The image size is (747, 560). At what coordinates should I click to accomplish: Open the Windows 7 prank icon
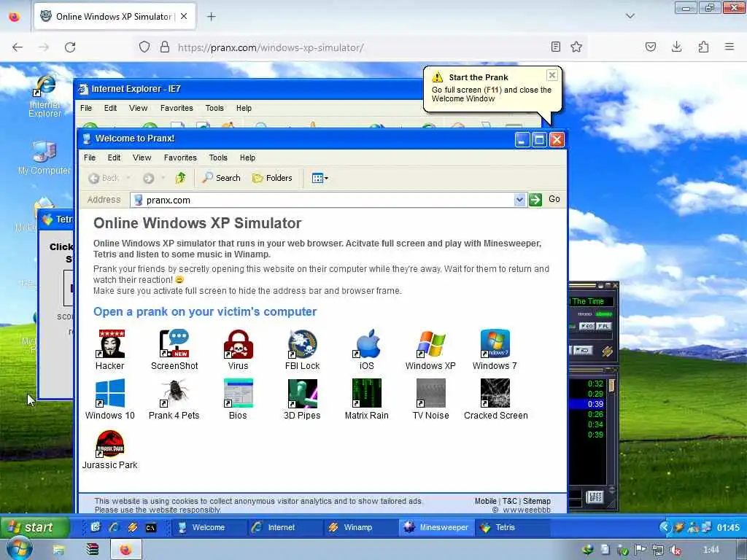point(495,344)
